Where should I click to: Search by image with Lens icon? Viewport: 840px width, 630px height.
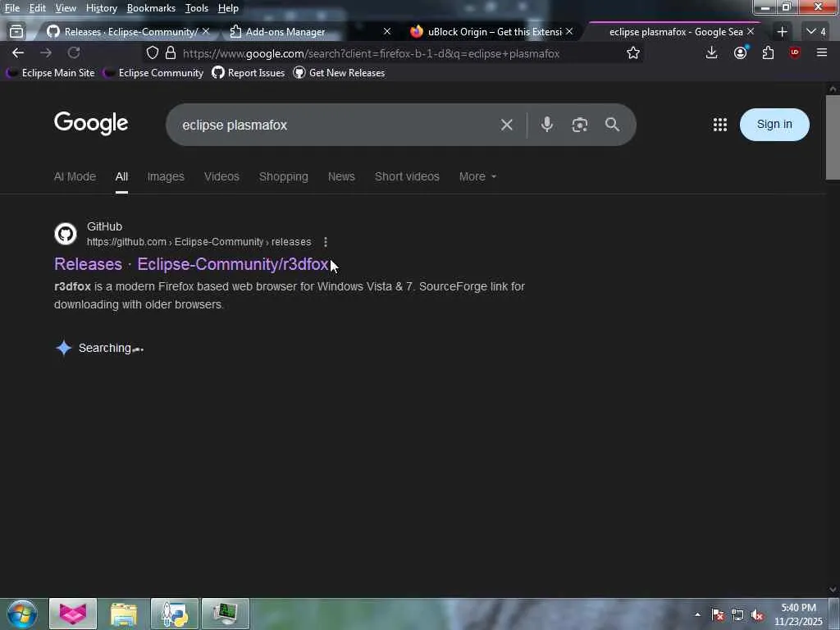[x=580, y=125]
